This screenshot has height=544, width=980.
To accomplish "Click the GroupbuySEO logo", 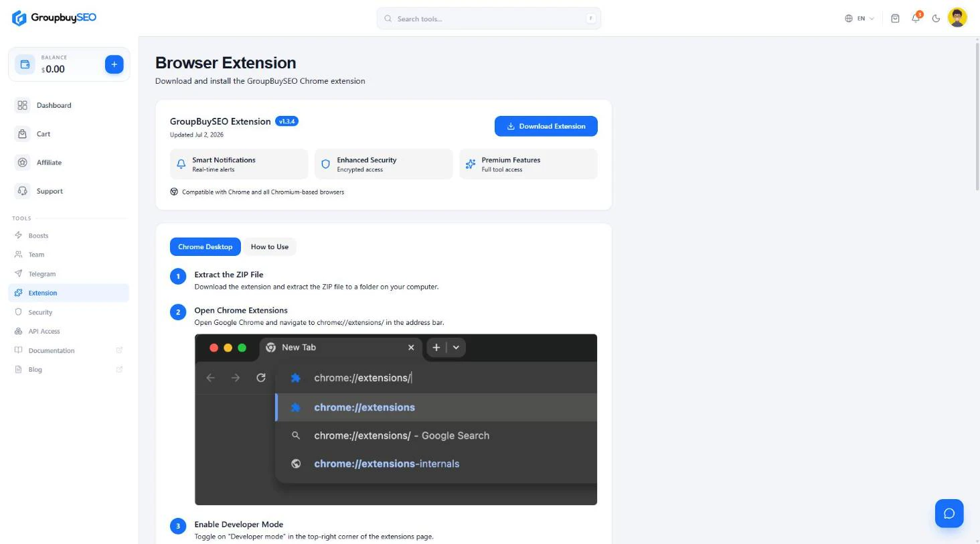I will [x=54, y=18].
